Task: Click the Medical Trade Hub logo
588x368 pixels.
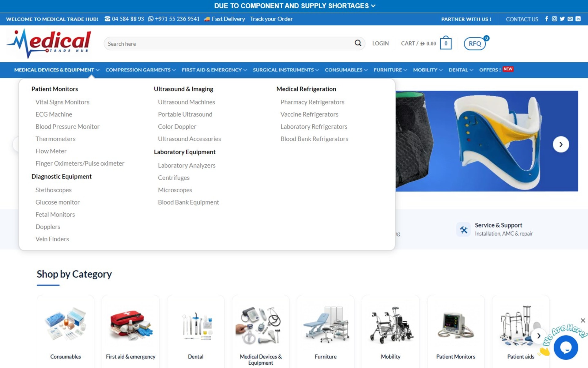Action: tap(49, 44)
